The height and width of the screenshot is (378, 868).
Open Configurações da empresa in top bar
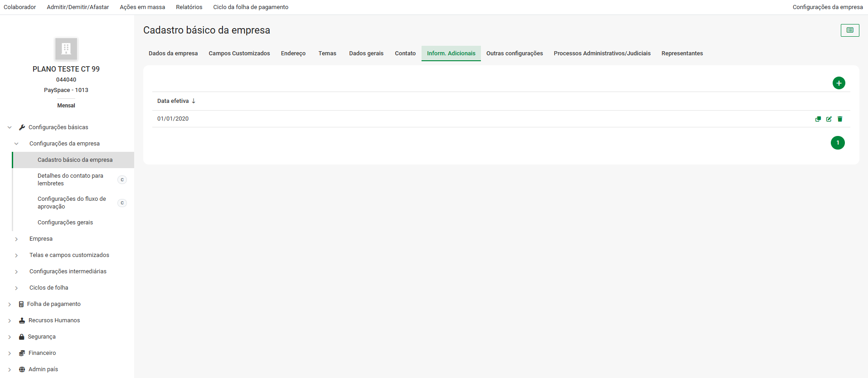click(827, 7)
